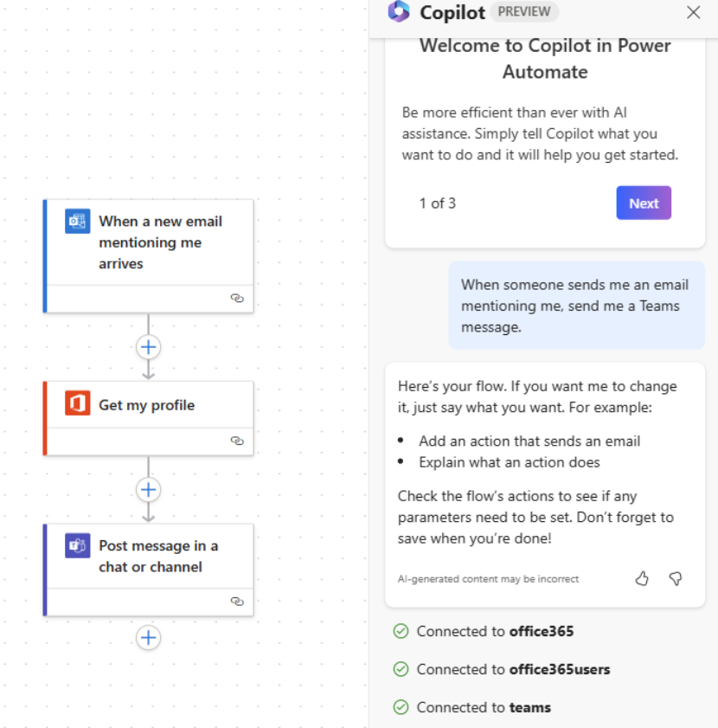Click the Outlook icon on email trigger card
This screenshot has width=718, height=728.
[x=77, y=222]
